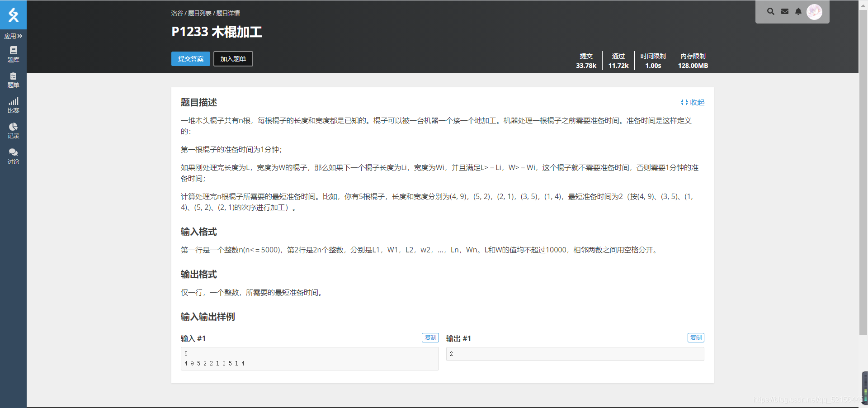Open the 题单 problem list sidebar icon

13,81
